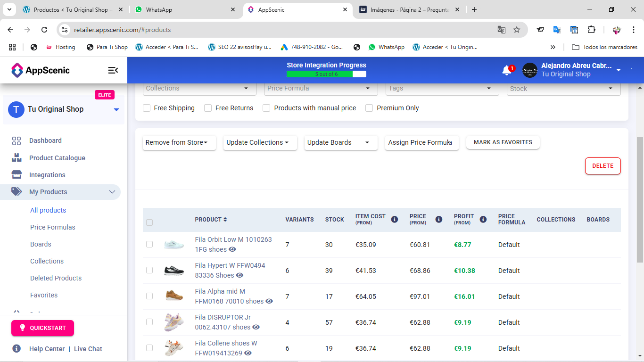This screenshot has height=362, width=644.
Task: Open the notifications bell
Action: pyautogui.click(x=507, y=70)
